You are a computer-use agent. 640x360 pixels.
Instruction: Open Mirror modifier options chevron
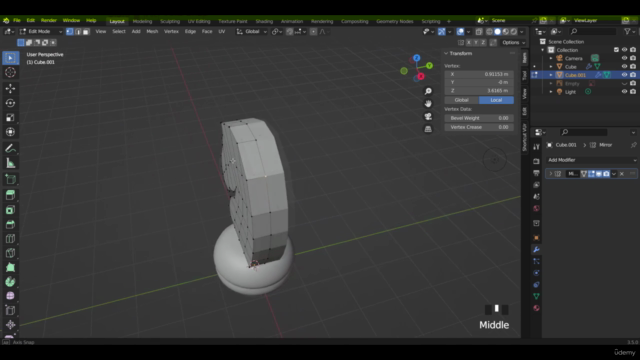click(x=614, y=174)
